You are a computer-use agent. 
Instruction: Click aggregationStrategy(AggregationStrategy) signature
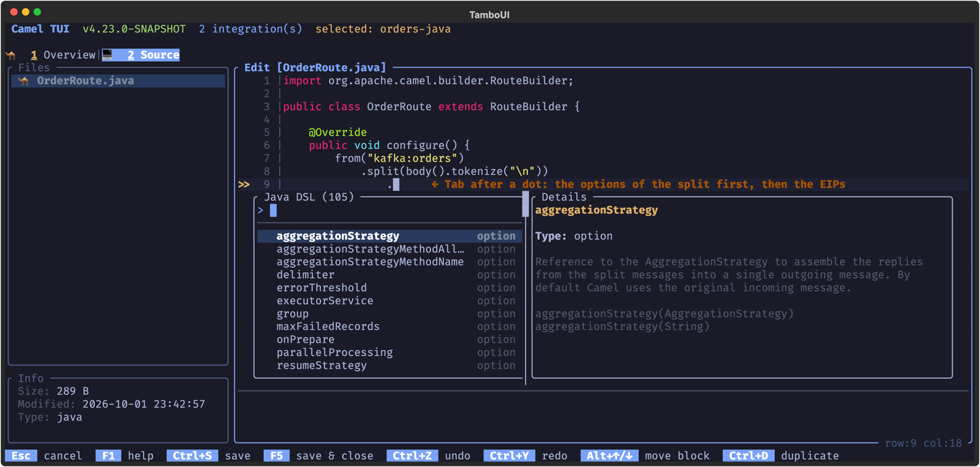[665, 314]
